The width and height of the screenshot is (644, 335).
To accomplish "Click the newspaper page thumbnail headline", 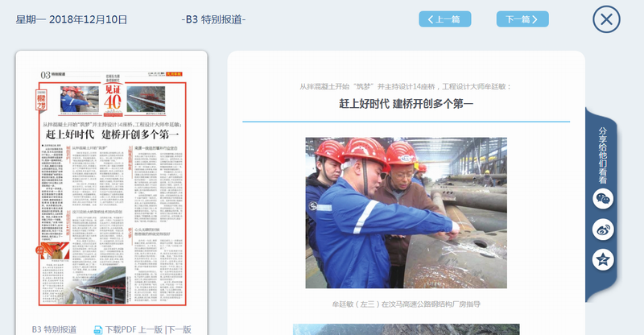I will [x=113, y=135].
